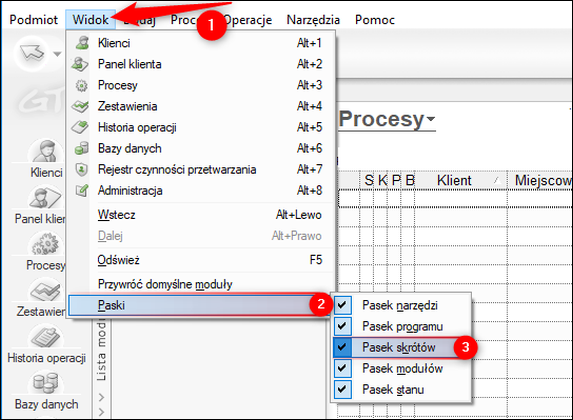Choose Bazy danych menu entry
Viewport: 573px width, 420px height.
(x=201, y=148)
